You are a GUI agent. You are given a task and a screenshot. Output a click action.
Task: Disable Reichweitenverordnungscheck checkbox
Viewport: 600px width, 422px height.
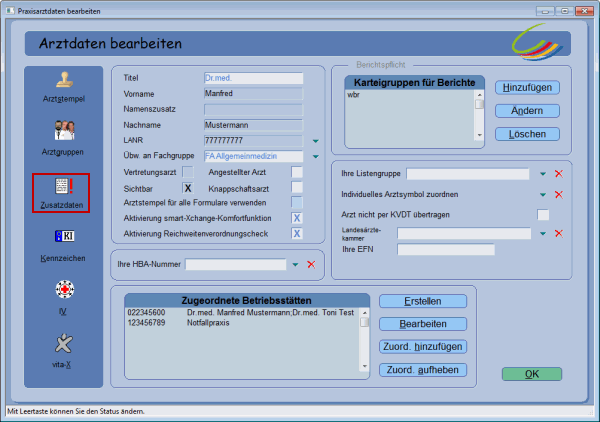click(297, 233)
